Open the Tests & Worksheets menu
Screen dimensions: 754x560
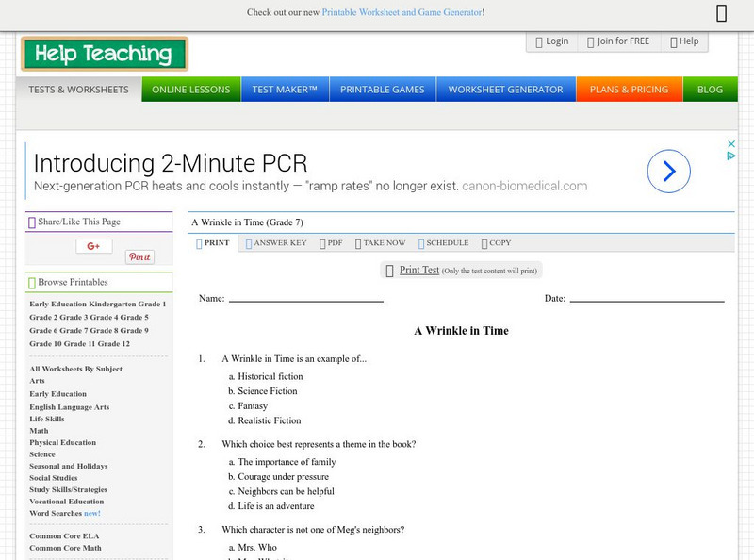pos(79,90)
